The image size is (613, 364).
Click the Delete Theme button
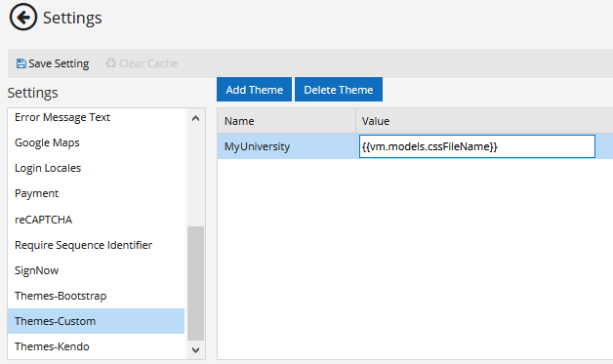(339, 90)
